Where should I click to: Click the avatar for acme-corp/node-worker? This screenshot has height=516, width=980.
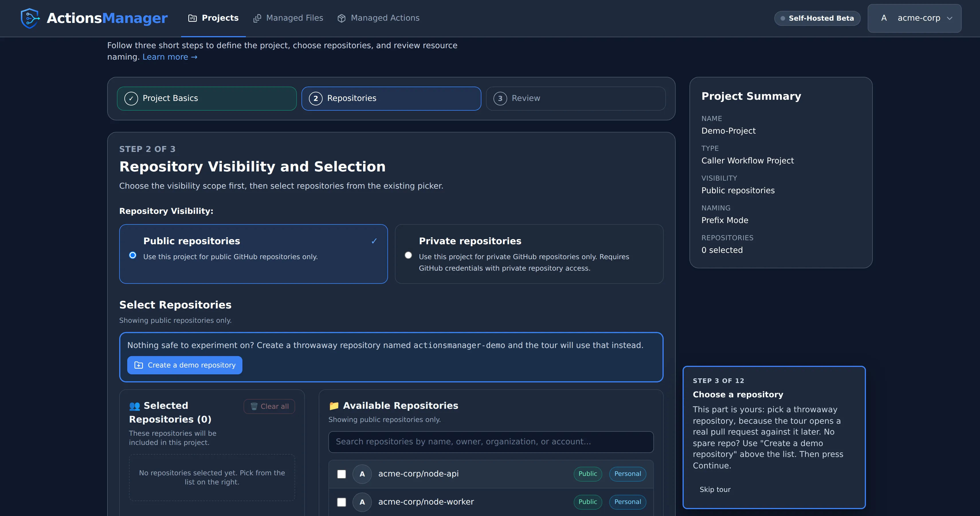click(x=362, y=502)
